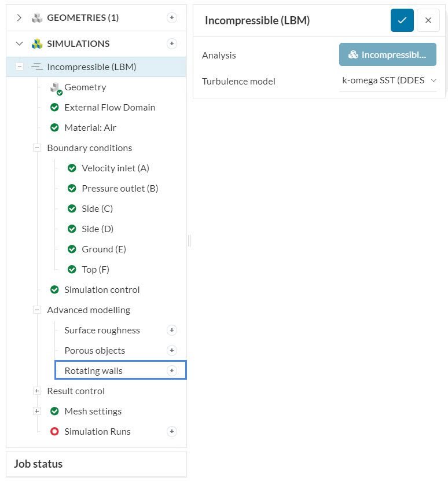Add a Porous objects entry

171,350
